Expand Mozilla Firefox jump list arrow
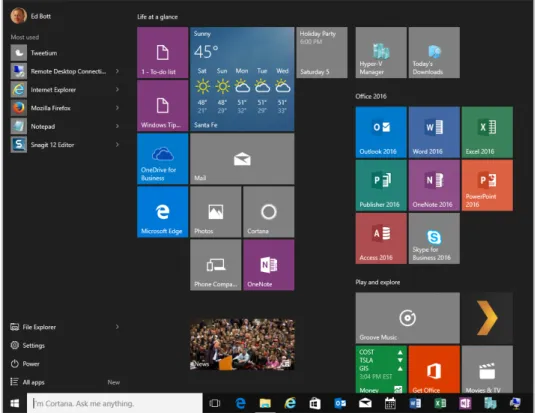Viewport: 537px width, 413px height. (x=117, y=108)
